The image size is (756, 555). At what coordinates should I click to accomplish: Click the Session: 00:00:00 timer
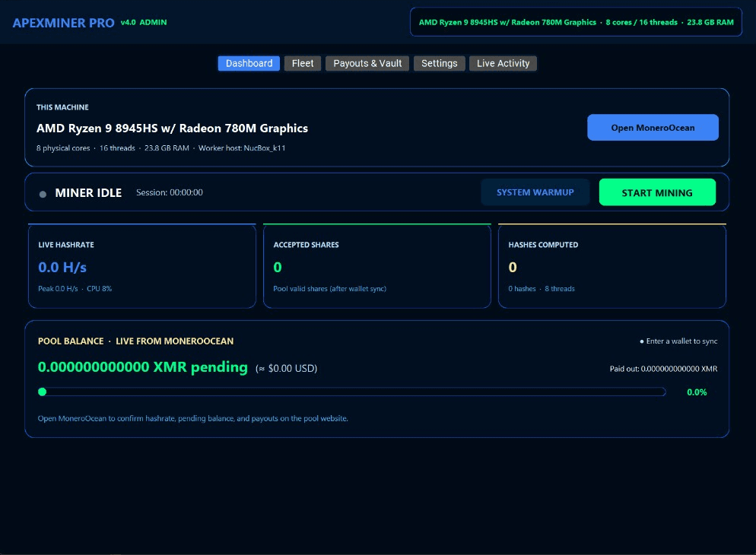tap(170, 192)
